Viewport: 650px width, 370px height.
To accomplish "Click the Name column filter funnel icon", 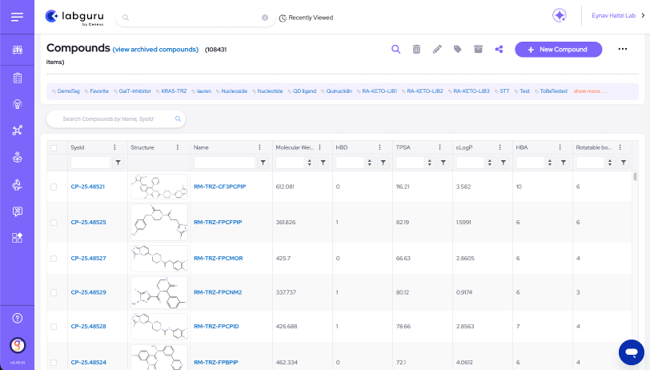I will tap(263, 162).
